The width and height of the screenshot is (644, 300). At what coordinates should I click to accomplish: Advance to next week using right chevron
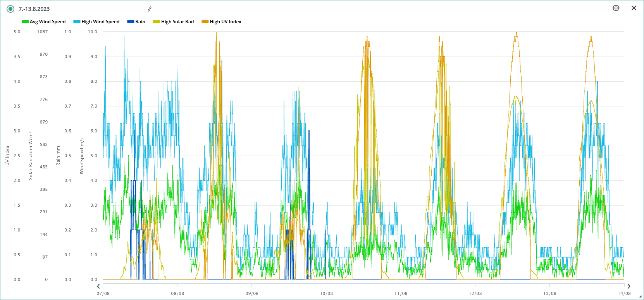tap(629, 286)
